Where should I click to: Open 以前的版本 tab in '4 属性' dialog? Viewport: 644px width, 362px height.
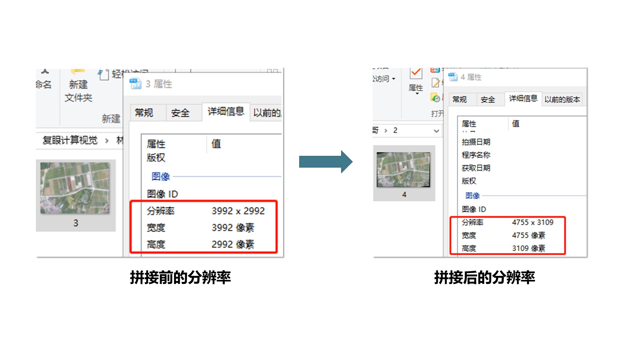562,100
